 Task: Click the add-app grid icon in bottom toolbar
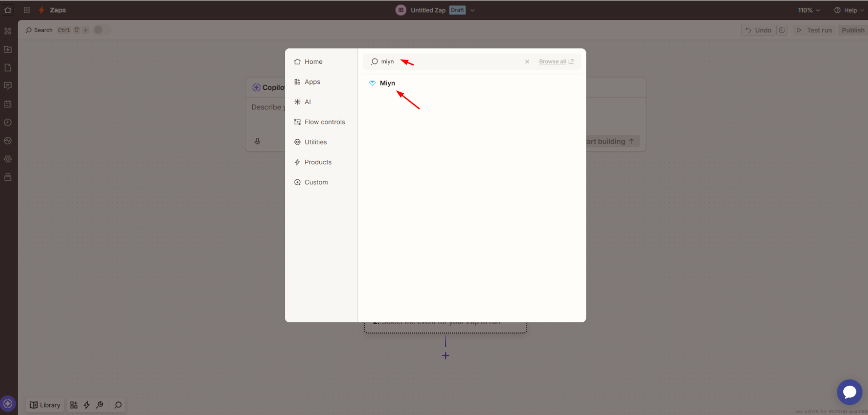pos(74,405)
